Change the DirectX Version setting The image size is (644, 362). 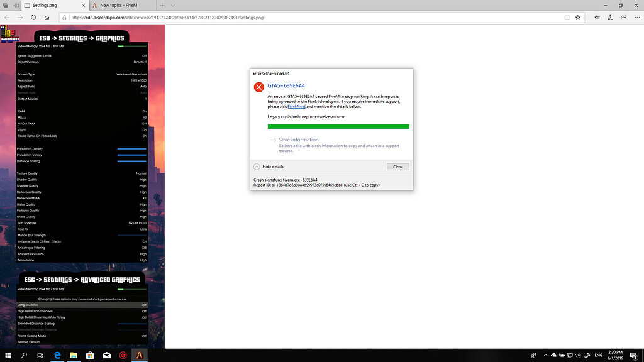tap(82, 62)
